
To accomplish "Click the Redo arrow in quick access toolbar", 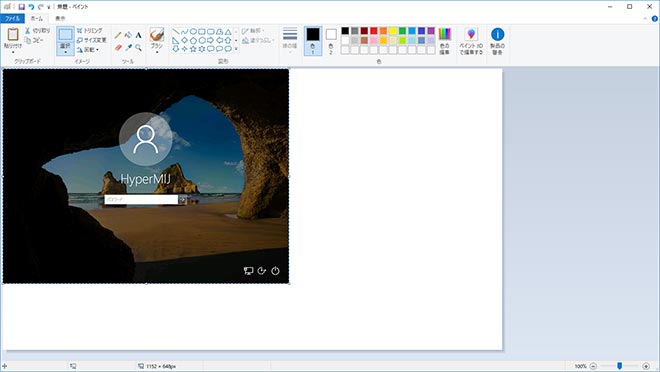I will (x=40, y=7).
